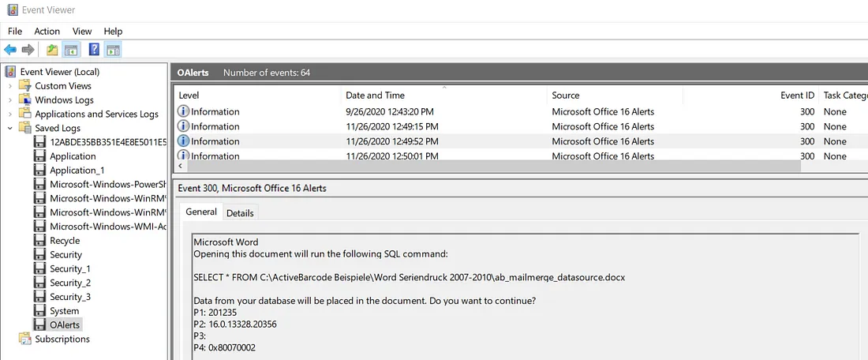Image resolution: width=868 pixels, height=360 pixels.
Task: Click the left arrow of horizontal scrollbar
Action: pos(179,167)
